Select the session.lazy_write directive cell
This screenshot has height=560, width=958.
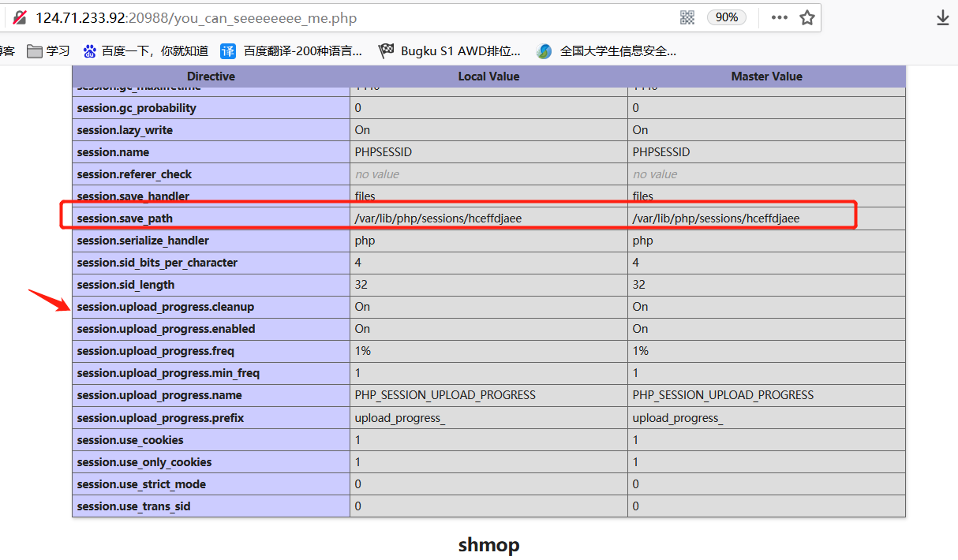[x=211, y=130]
